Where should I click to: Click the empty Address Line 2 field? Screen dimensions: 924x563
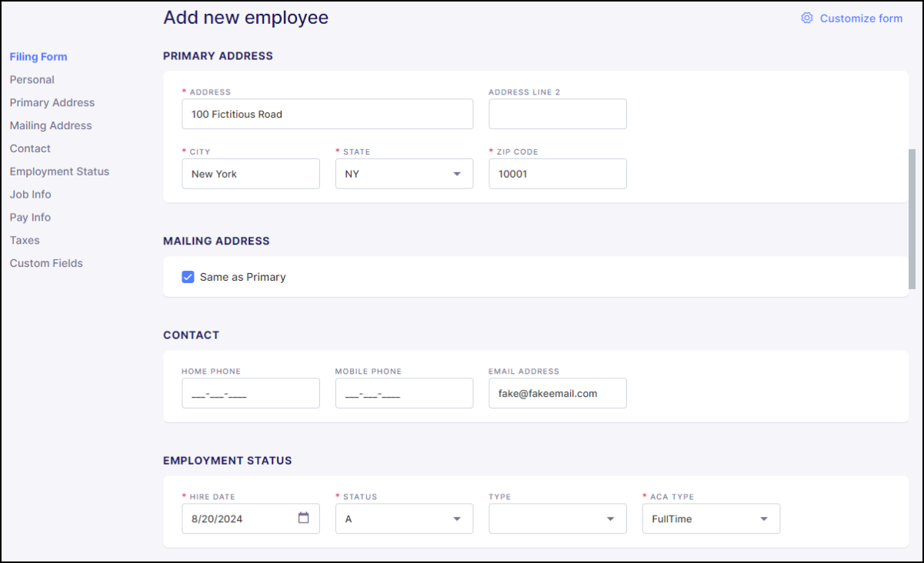tap(557, 114)
